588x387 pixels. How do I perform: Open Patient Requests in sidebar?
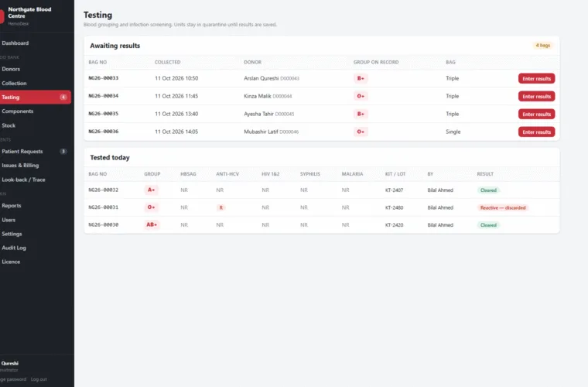pos(22,152)
